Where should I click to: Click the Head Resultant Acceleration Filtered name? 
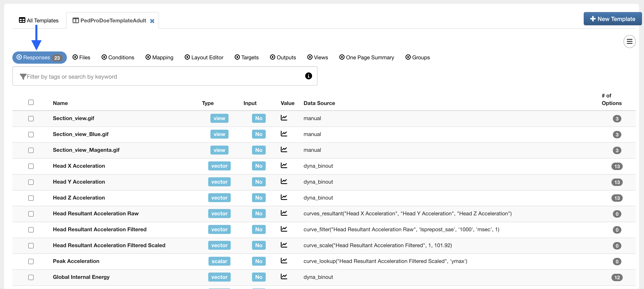100,229
